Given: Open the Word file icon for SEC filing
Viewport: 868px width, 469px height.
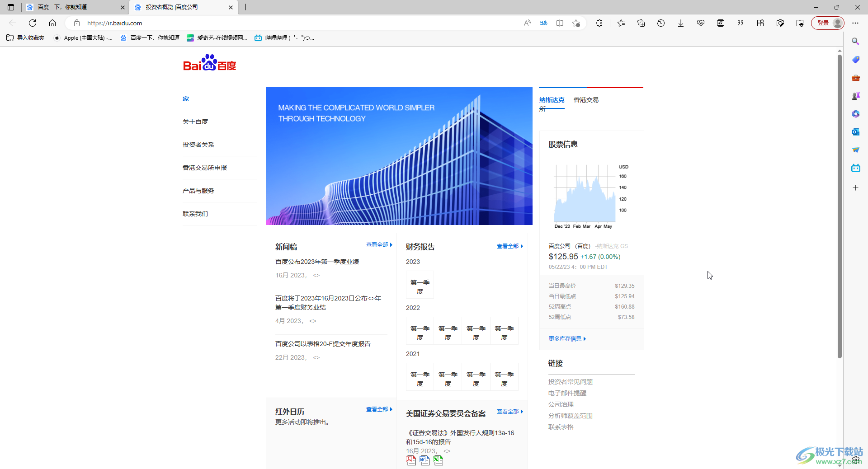Looking at the screenshot, I should [425, 460].
